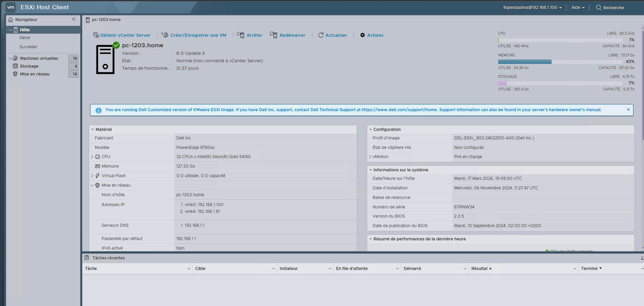The image size is (644, 306).
Task: Dismiss the Dell customized image notification
Action: tap(628, 109)
